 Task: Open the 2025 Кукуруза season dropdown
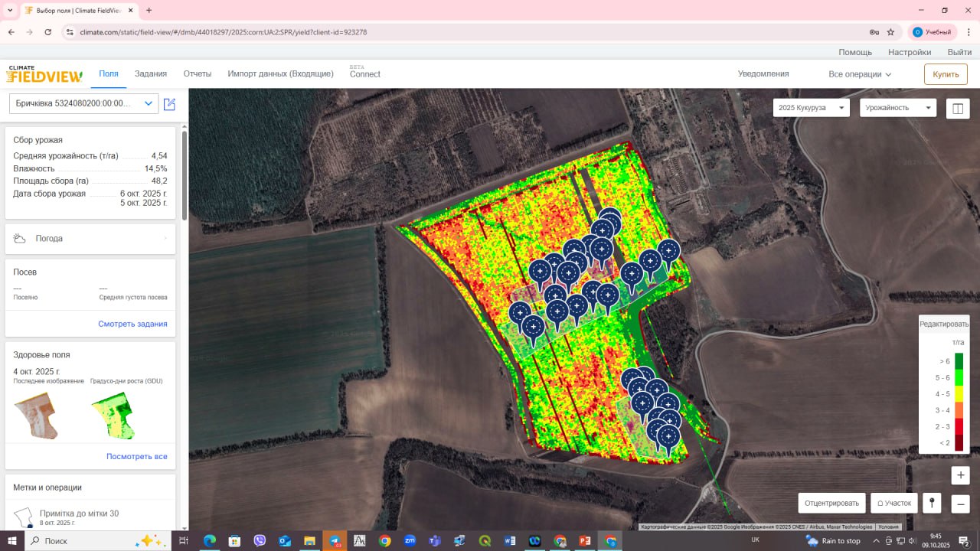pyautogui.click(x=811, y=108)
